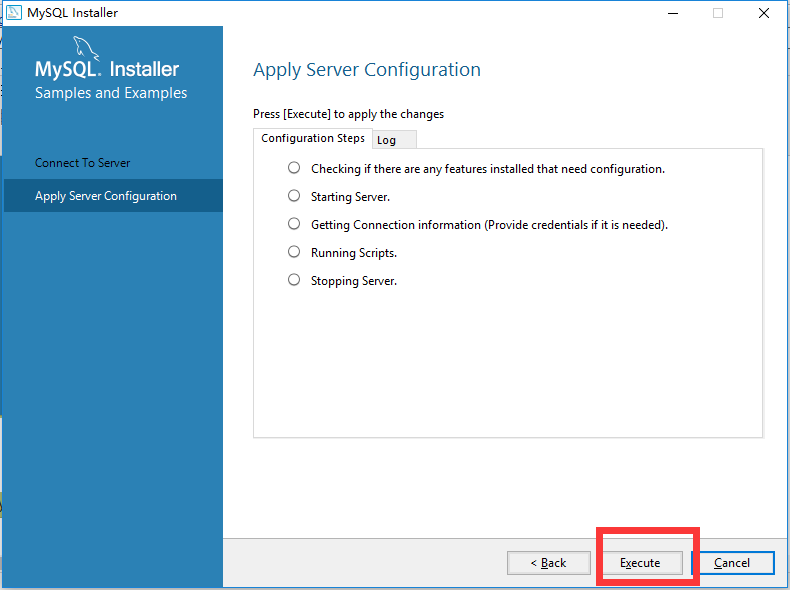Image resolution: width=790 pixels, height=590 pixels.
Task: Click the Samples and Examples subtitle
Action: pos(111,93)
